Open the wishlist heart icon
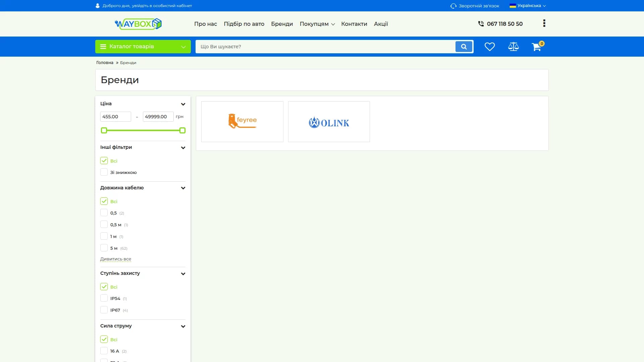This screenshot has width=644, height=362. click(490, 47)
